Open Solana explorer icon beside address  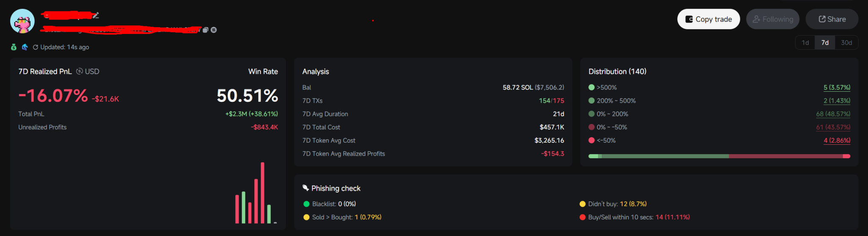coord(214,30)
